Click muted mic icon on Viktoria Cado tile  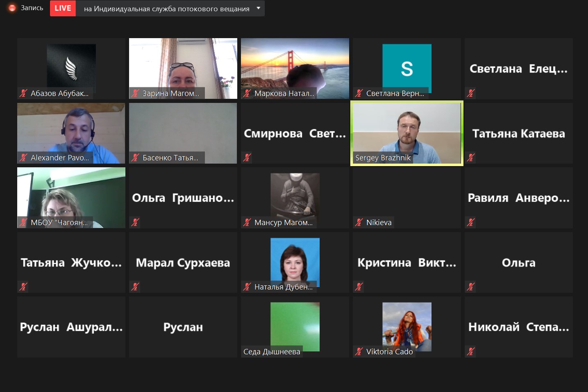359,351
